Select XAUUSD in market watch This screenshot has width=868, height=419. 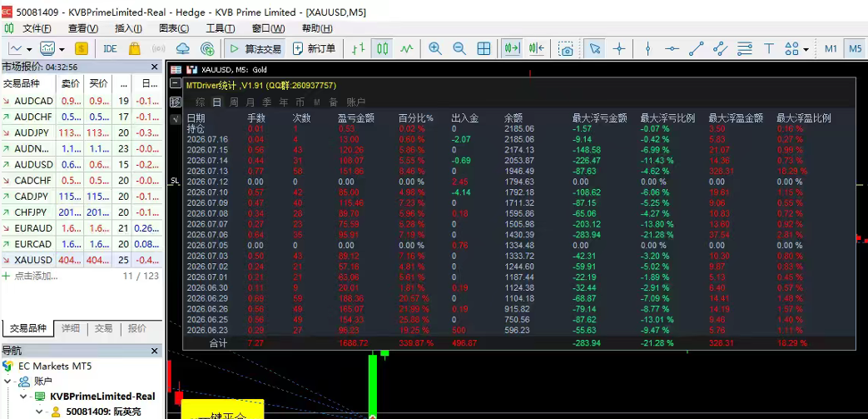[82, 260]
